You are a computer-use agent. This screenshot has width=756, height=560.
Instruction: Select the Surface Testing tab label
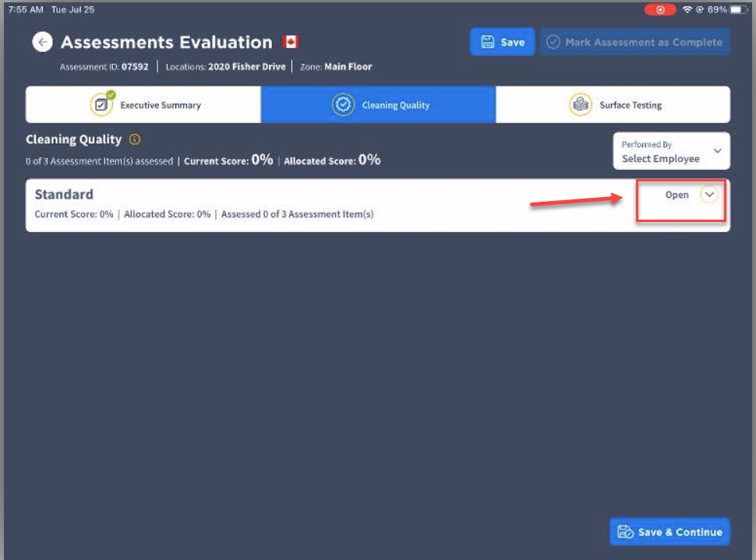point(631,105)
